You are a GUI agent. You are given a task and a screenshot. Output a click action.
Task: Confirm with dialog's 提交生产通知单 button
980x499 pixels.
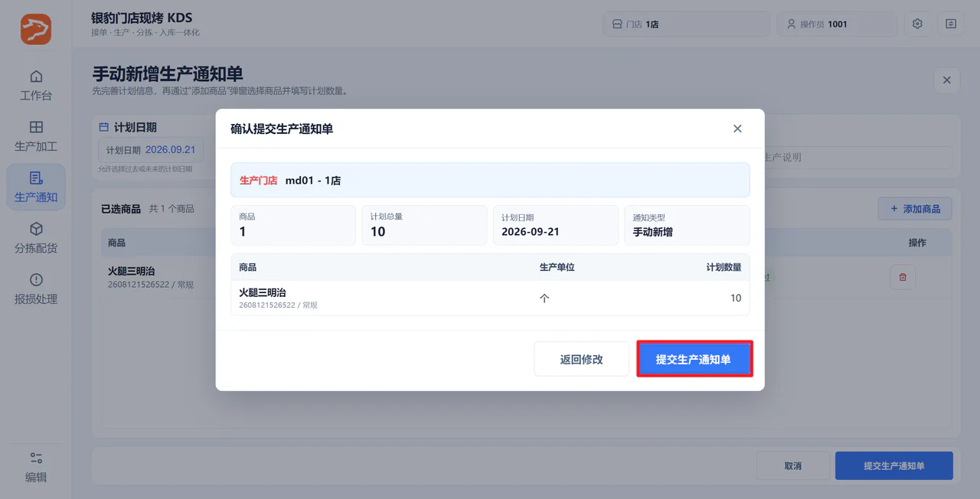(x=694, y=359)
